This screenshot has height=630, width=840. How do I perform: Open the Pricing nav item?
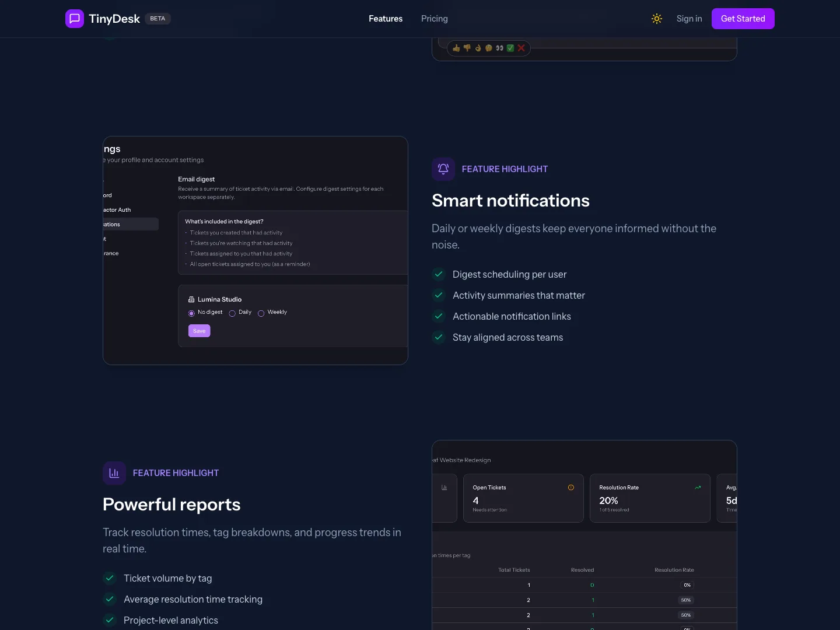click(435, 19)
